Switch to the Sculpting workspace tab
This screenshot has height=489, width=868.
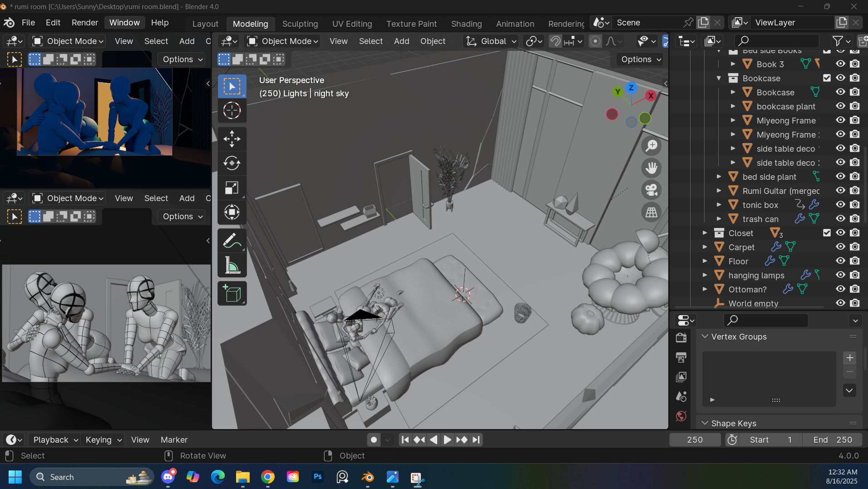click(x=300, y=24)
